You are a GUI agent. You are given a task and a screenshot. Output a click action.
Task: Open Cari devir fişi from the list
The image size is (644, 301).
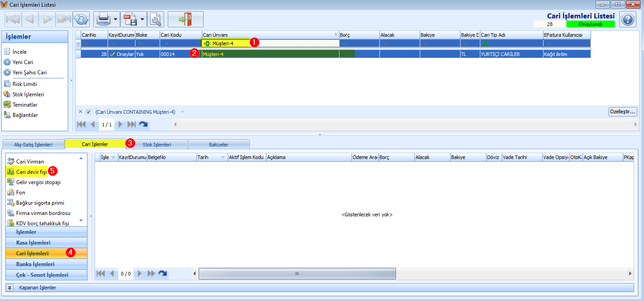pyautogui.click(x=31, y=172)
